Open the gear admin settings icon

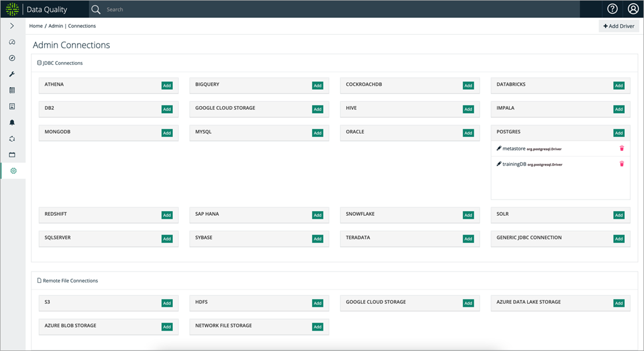tap(13, 171)
